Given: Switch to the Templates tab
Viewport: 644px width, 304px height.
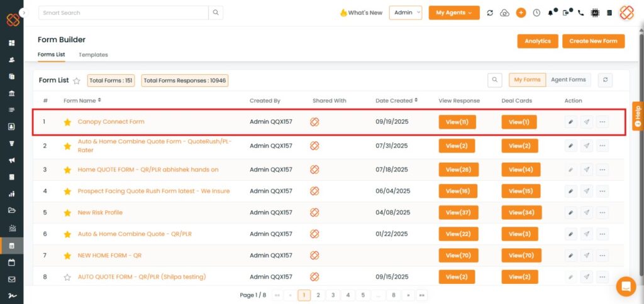Looking at the screenshot, I should pyautogui.click(x=93, y=55).
